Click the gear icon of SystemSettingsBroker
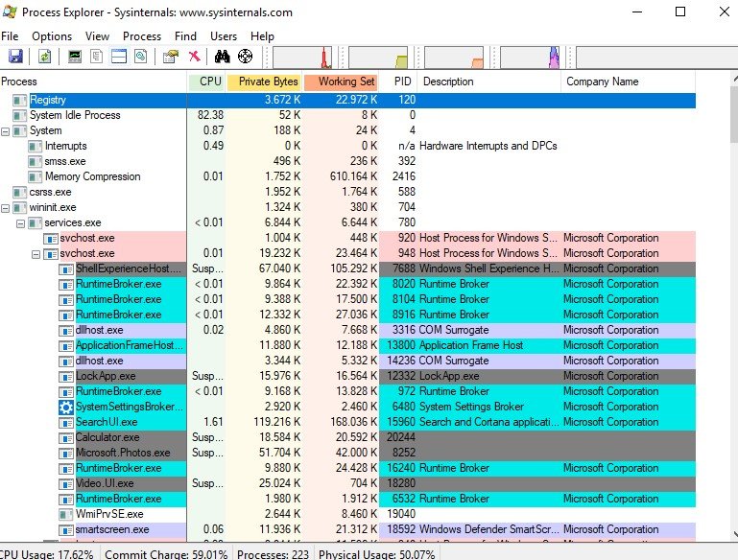 pos(66,407)
